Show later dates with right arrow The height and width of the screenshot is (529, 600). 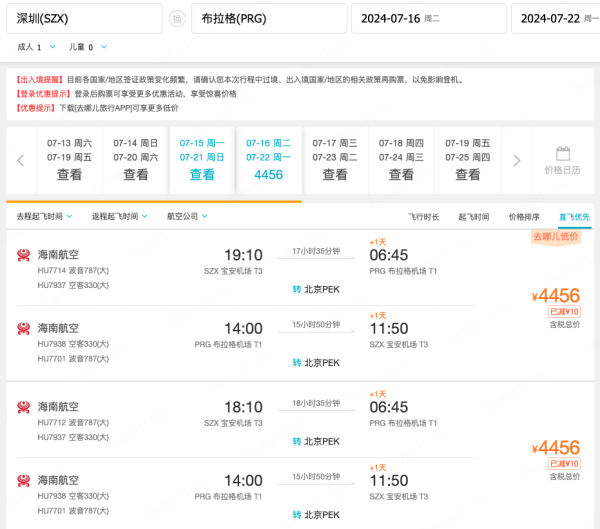[x=517, y=160]
